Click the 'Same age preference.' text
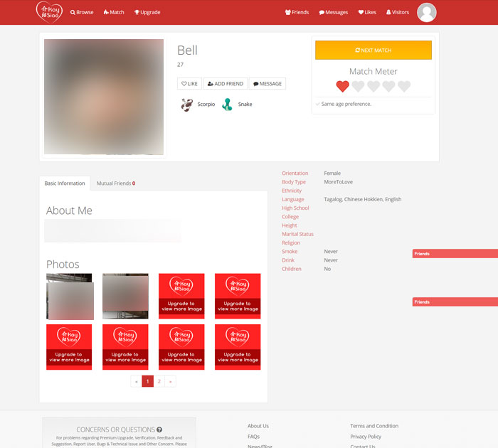The image size is (498, 448). 346,104
